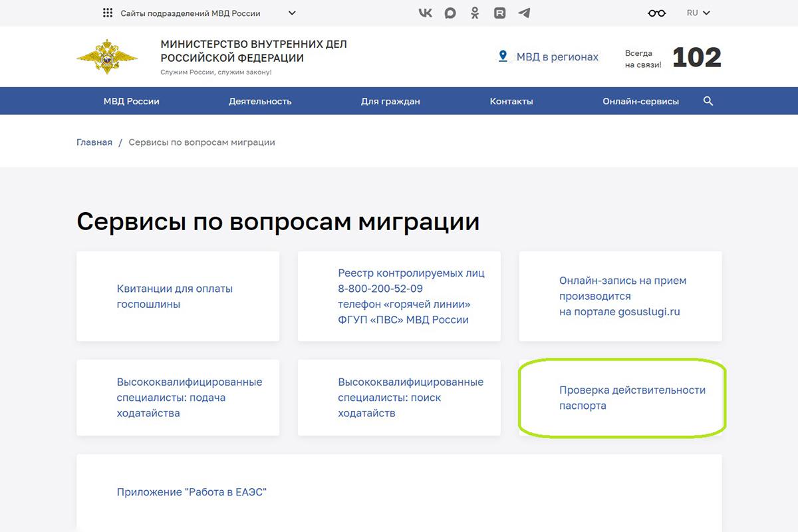This screenshot has height=532, width=798.
Task: Click the 102 emergency number
Action: pos(698,57)
